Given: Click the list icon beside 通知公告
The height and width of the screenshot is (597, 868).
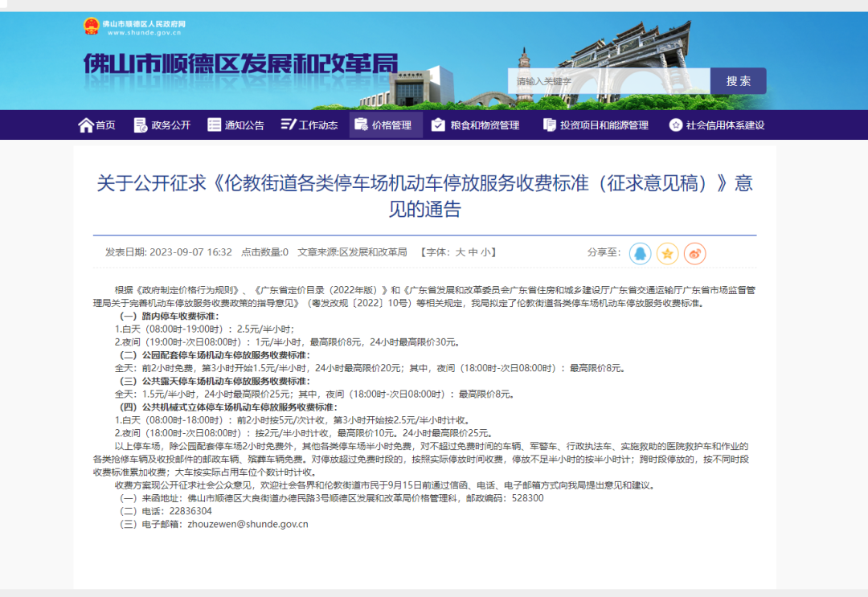Looking at the screenshot, I should pyautogui.click(x=215, y=125).
